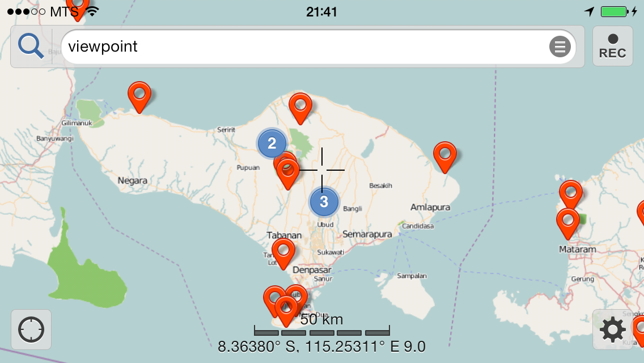Tap the battery indicator in status bar

613,11
